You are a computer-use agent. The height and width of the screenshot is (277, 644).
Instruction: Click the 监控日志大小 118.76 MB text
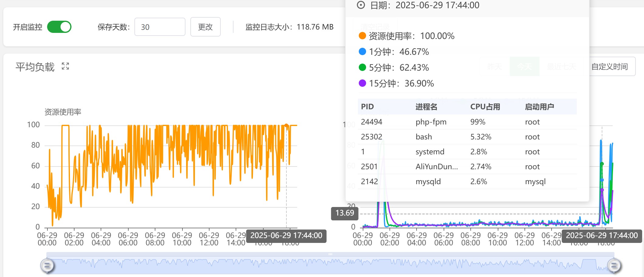click(x=289, y=27)
